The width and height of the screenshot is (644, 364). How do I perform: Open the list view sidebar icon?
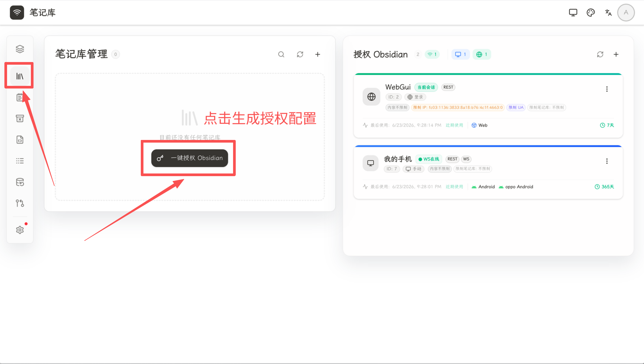coord(20,161)
